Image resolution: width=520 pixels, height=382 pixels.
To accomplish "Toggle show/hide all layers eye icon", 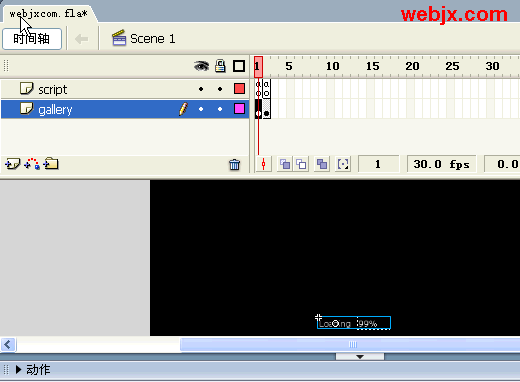I will (x=201, y=66).
